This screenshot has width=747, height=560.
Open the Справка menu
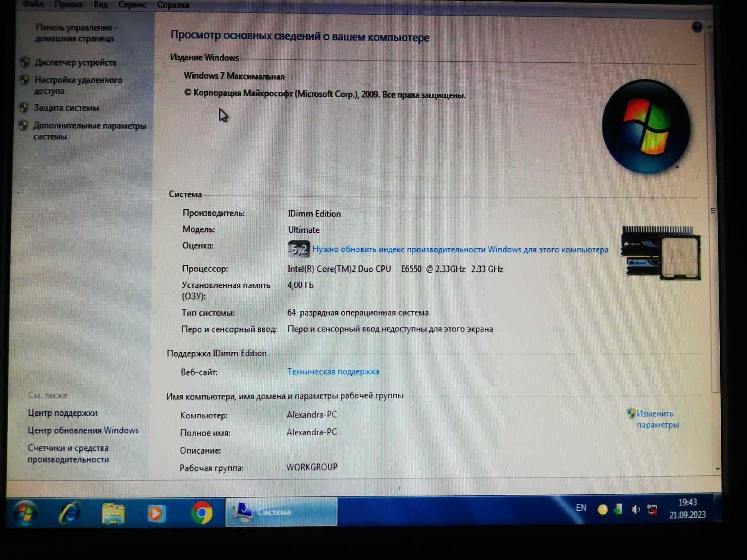point(173,5)
